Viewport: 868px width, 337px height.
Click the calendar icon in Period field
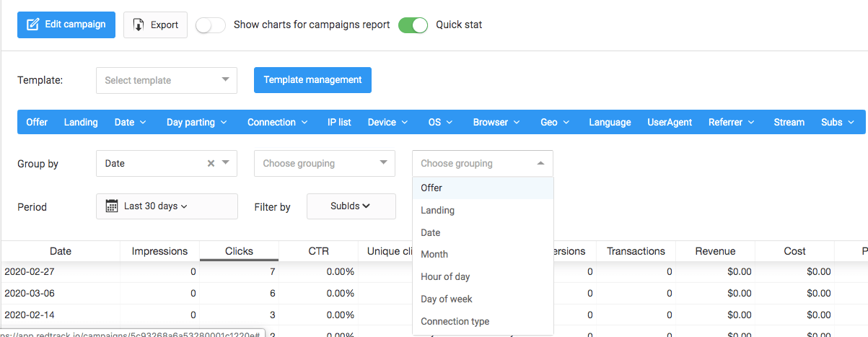(112, 206)
